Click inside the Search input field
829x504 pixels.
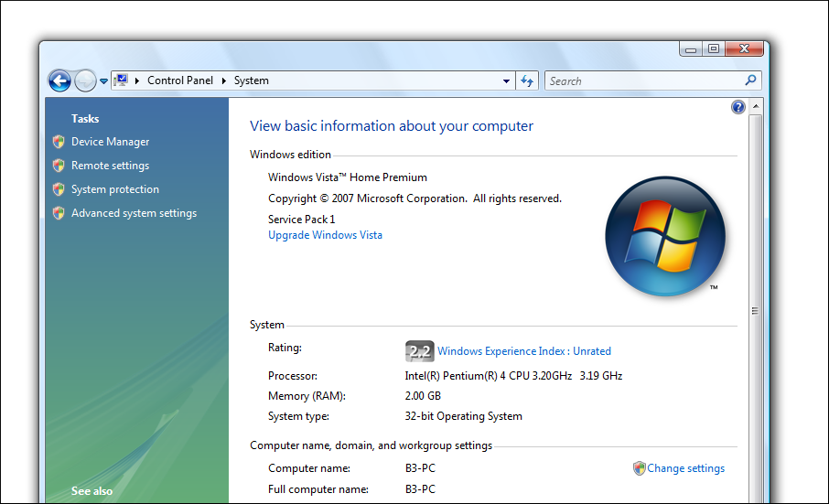pos(641,80)
